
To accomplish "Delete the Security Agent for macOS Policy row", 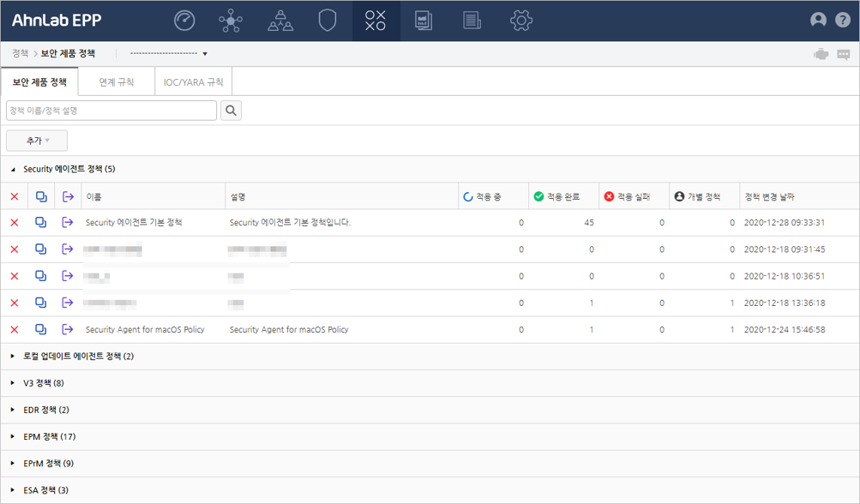I will click(x=14, y=330).
